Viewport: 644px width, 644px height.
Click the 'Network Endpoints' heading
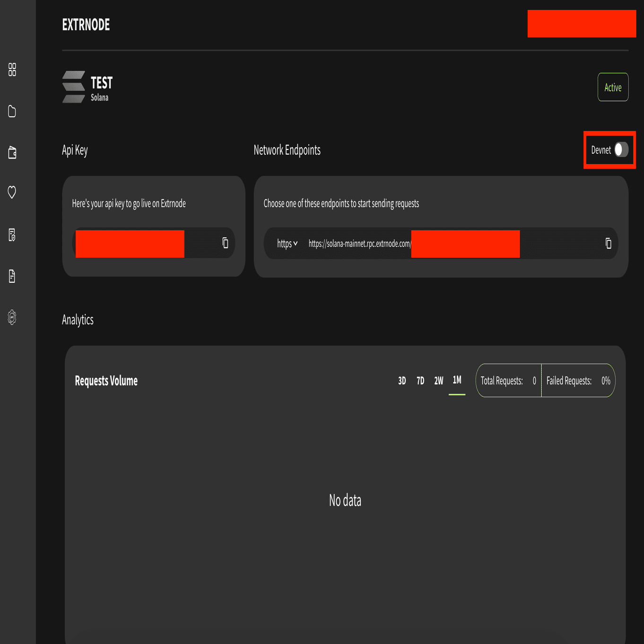click(287, 150)
